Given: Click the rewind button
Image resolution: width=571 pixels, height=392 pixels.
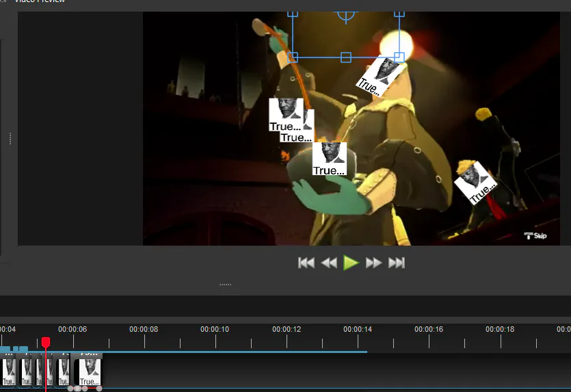Looking at the screenshot, I should pyautogui.click(x=329, y=263).
